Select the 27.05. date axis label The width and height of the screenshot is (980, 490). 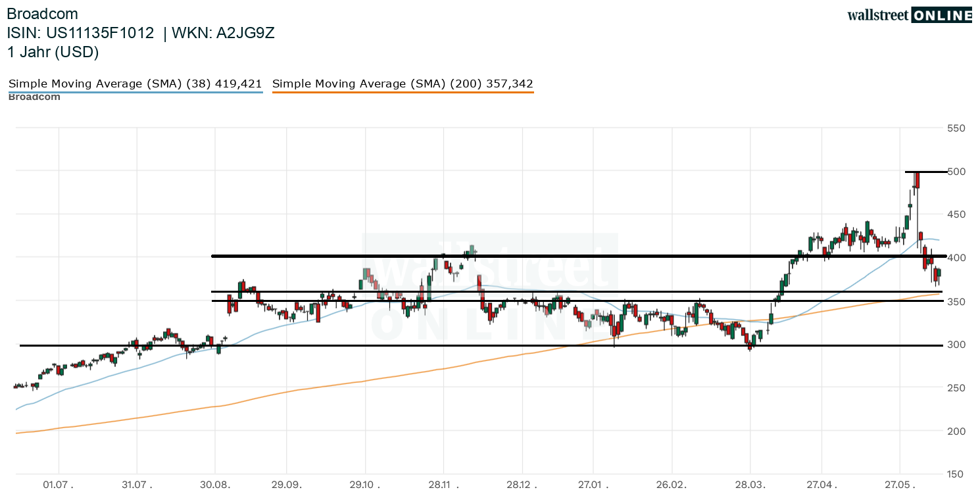900,484
